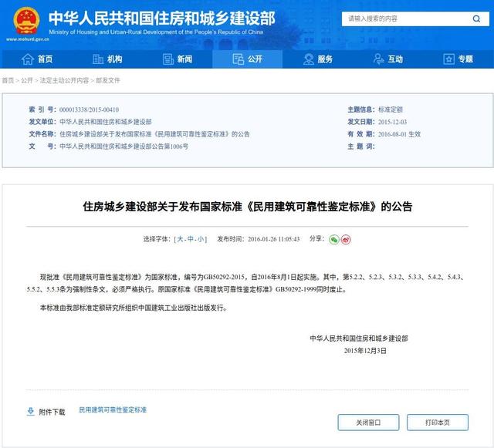
Task: Open the 公开 navigation tab
Action: coord(247,59)
